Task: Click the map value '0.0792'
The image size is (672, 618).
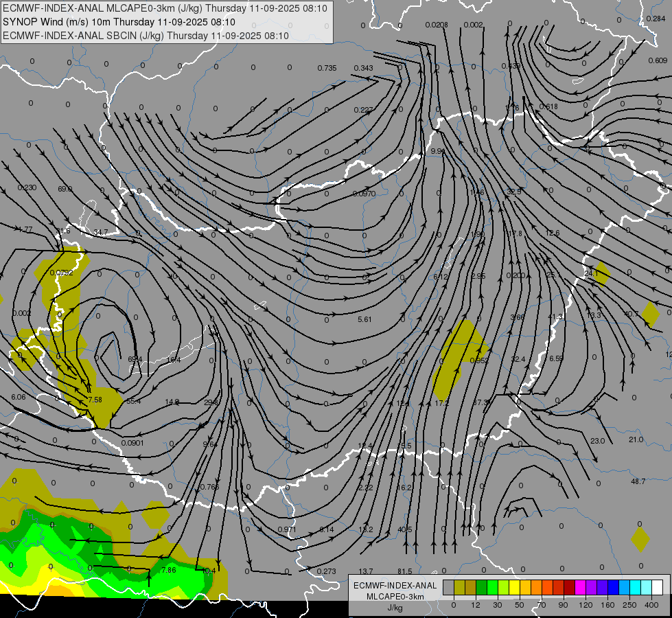Action: 61,273
